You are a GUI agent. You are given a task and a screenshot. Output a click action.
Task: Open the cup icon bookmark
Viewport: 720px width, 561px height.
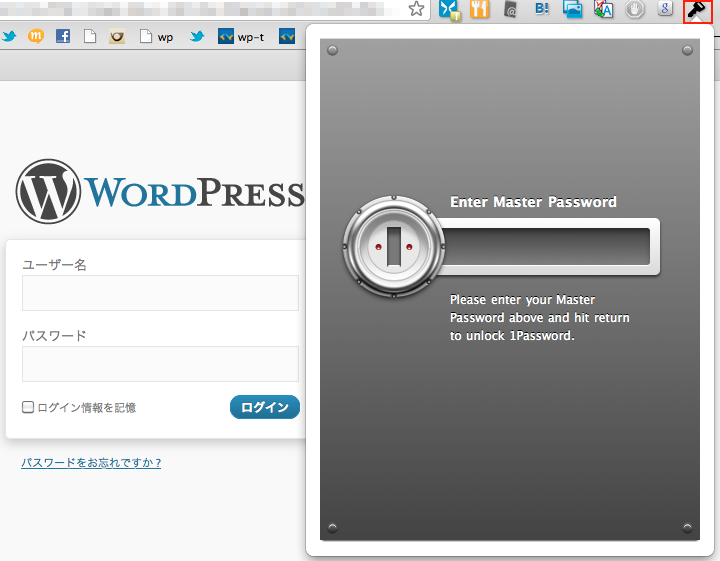pos(117,36)
